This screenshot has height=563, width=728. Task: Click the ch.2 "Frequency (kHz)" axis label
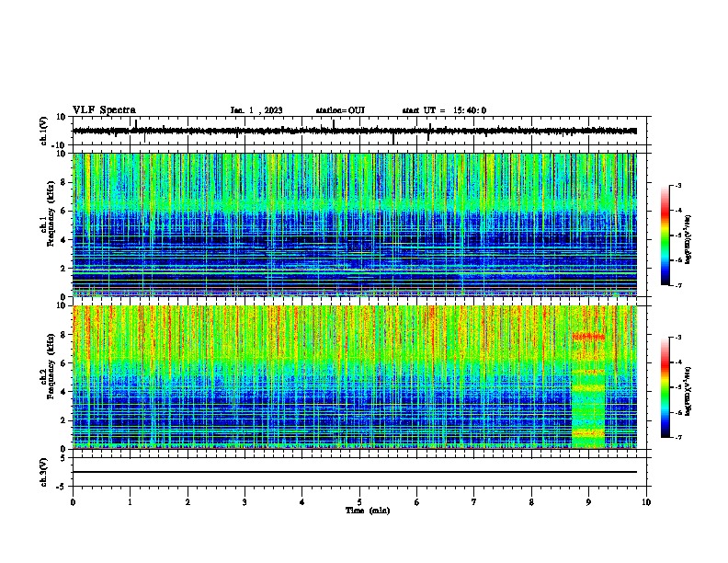coord(51,366)
